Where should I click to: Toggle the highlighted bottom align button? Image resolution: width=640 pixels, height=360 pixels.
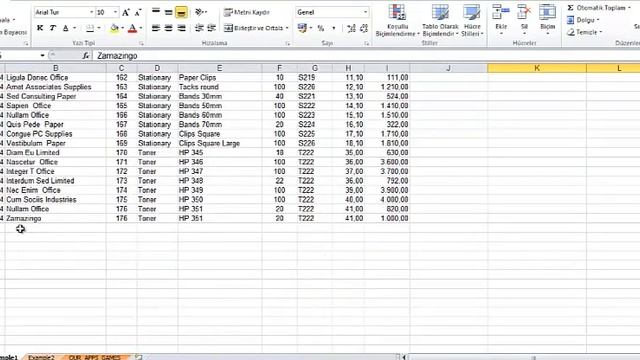coord(181,13)
